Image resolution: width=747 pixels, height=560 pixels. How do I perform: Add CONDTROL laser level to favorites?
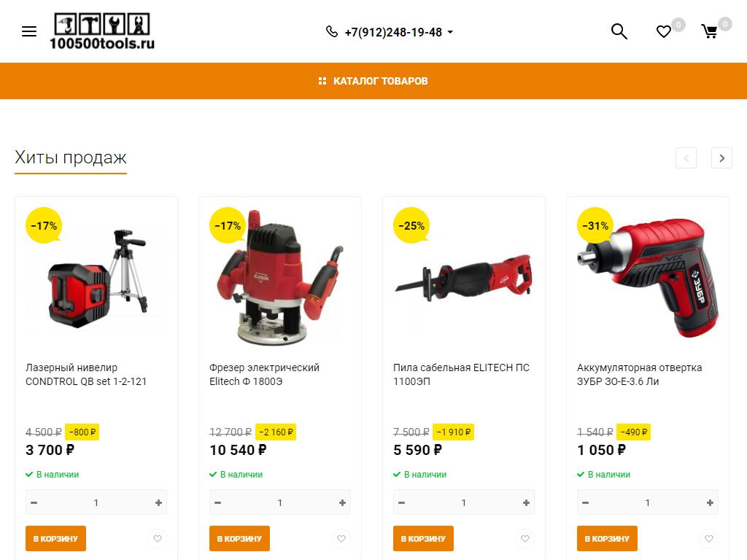[x=158, y=539]
